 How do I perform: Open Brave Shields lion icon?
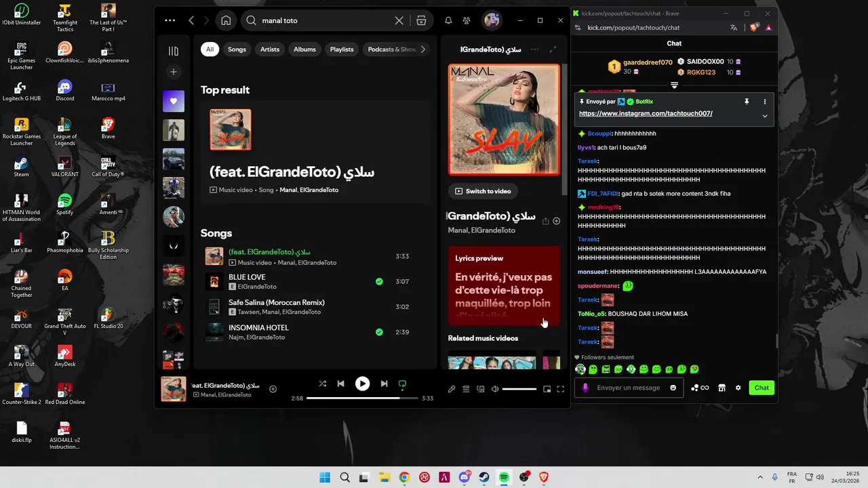pyautogui.click(x=753, y=28)
